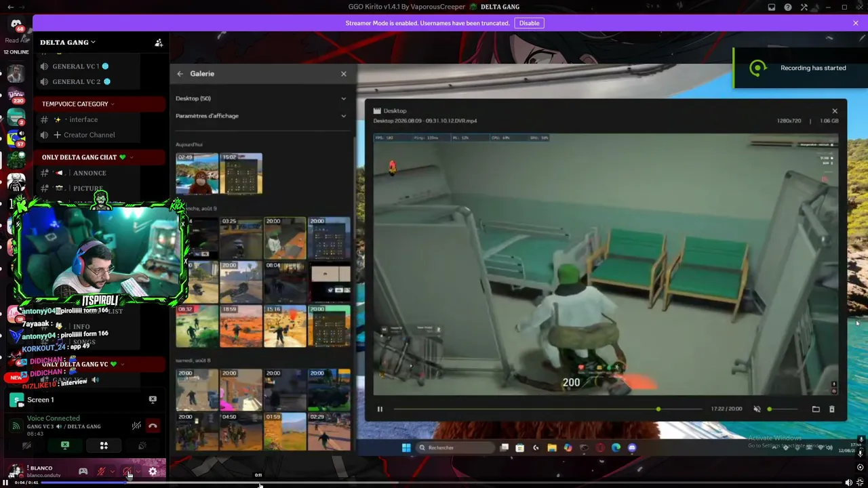Screen dimensions: 868x488
Task: Open the 02:29 recording thumbnail
Action: point(329,431)
